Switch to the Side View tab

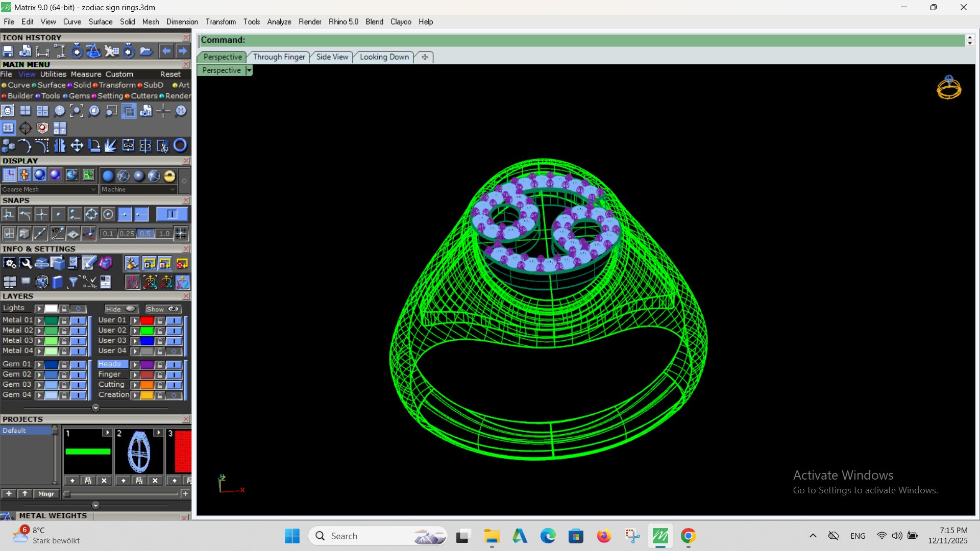(332, 57)
